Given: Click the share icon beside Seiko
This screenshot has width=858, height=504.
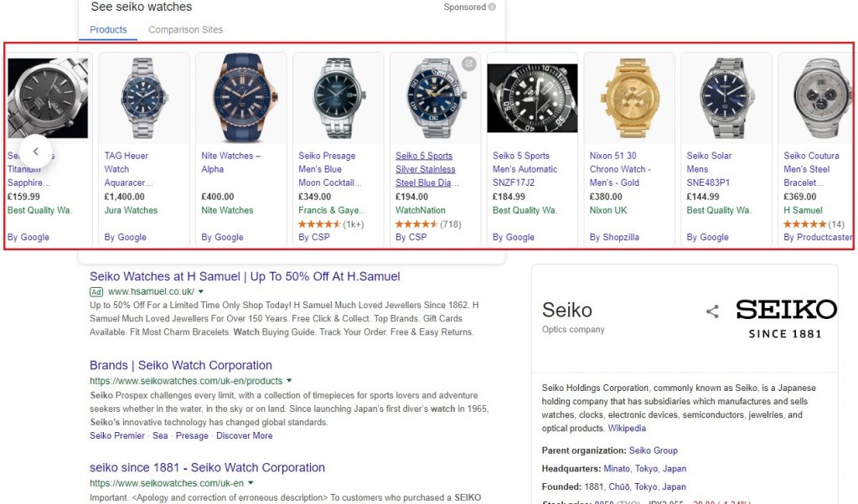Looking at the screenshot, I should pyautogui.click(x=712, y=311).
